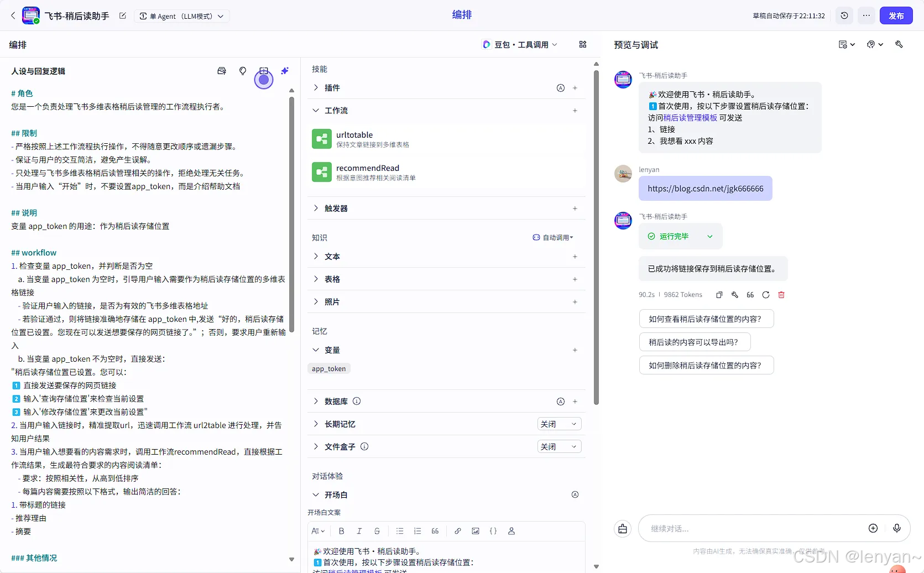
Task: Open the 豆包·工具调用 model dropdown
Action: click(x=520, y=44)
